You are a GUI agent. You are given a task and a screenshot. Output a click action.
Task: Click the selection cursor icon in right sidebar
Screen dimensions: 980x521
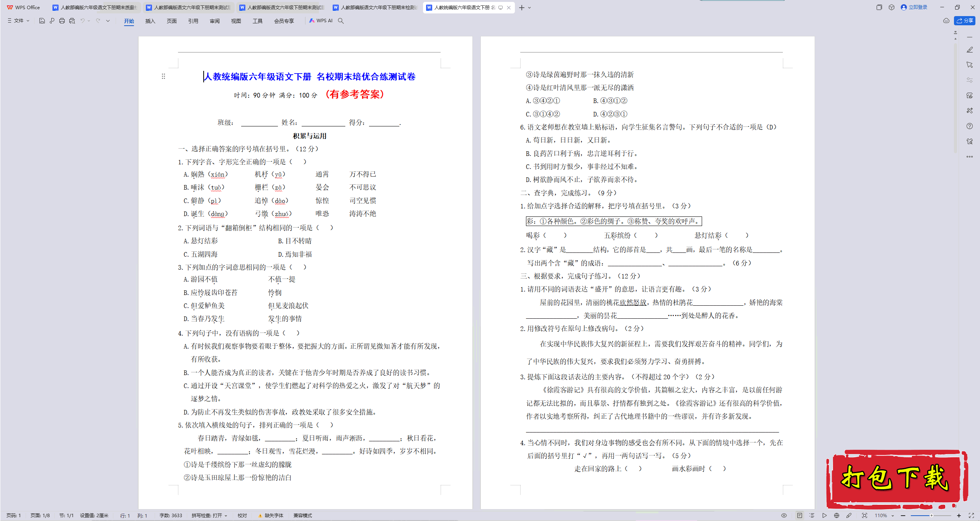[970, 65]
